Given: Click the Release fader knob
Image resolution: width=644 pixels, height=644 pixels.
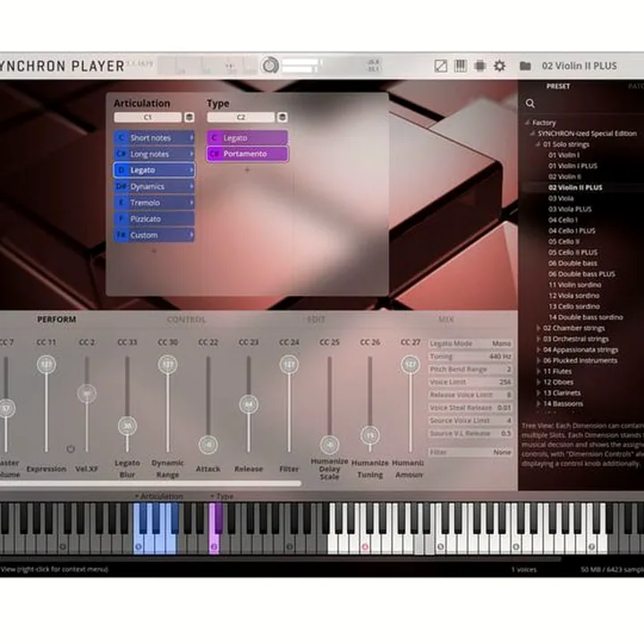Looking at the screenshot, I should (x=249, y=404).
